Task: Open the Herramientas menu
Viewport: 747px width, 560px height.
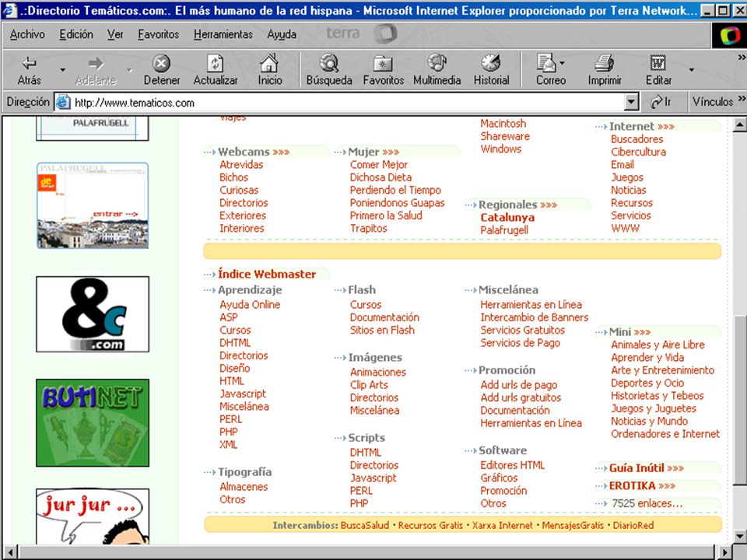Action: (223, 34)
